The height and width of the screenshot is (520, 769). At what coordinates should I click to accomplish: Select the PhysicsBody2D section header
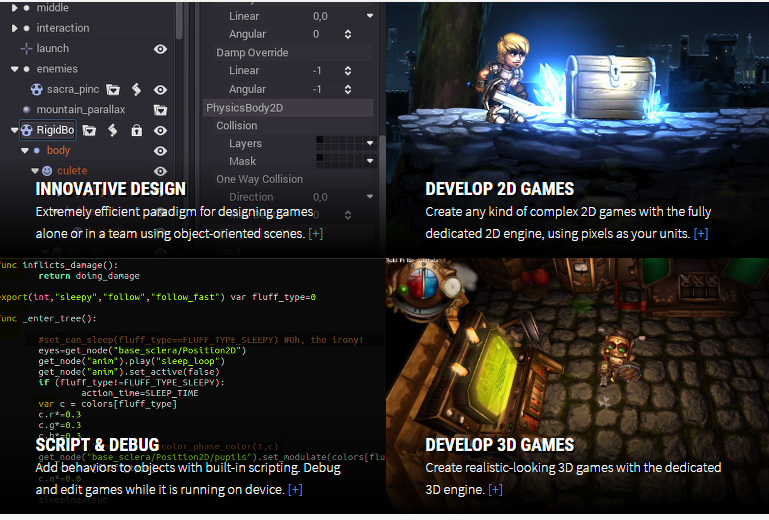288,108
